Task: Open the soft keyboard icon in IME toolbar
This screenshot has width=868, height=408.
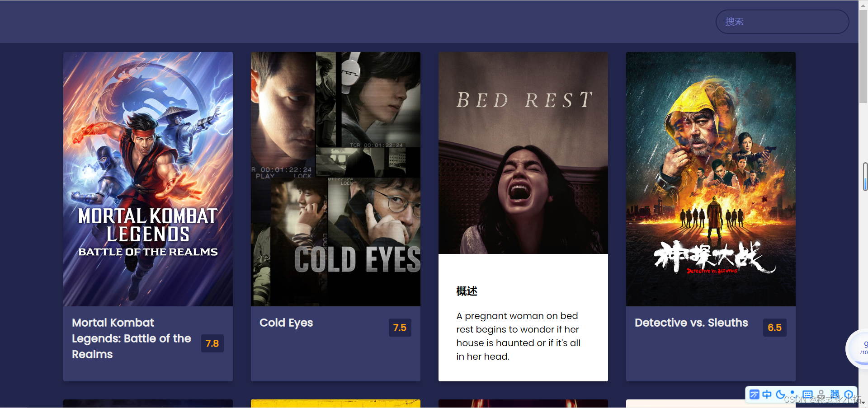Action: point(807,395)
